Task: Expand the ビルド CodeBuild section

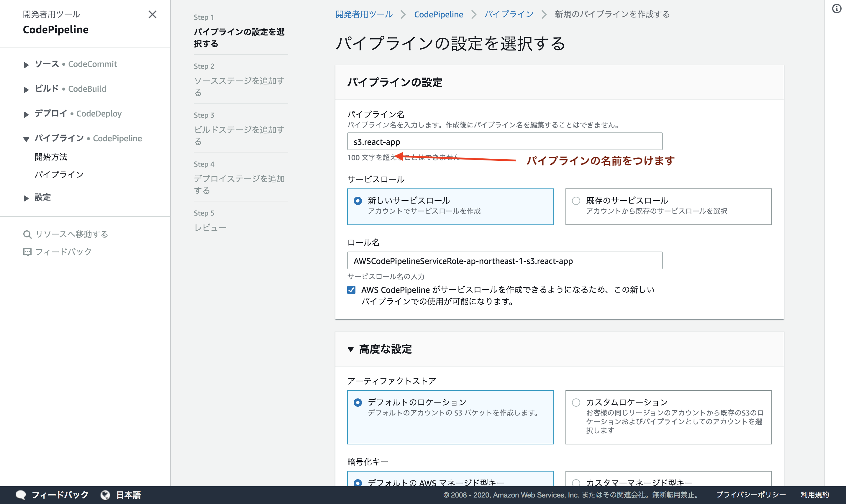Action: tap(26, 89)
